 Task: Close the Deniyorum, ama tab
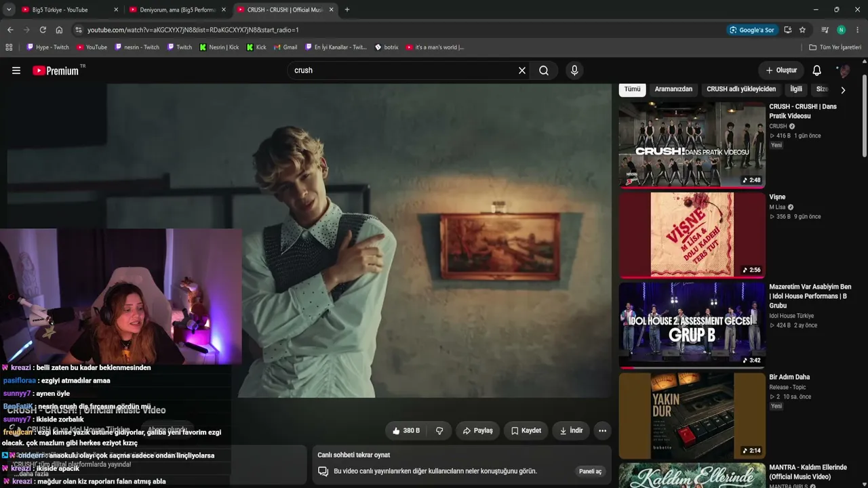224,9
